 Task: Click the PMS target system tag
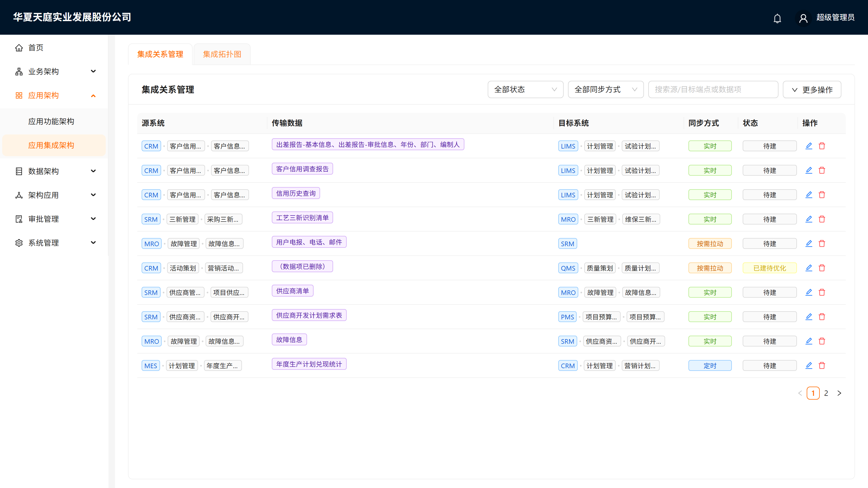(567, 317)
